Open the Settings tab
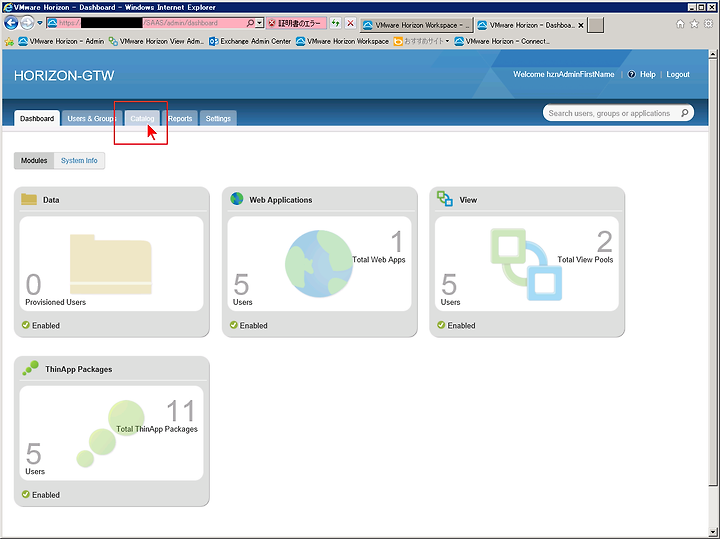Viewport: 720px width, 539px height. click(x=218, y=118)
